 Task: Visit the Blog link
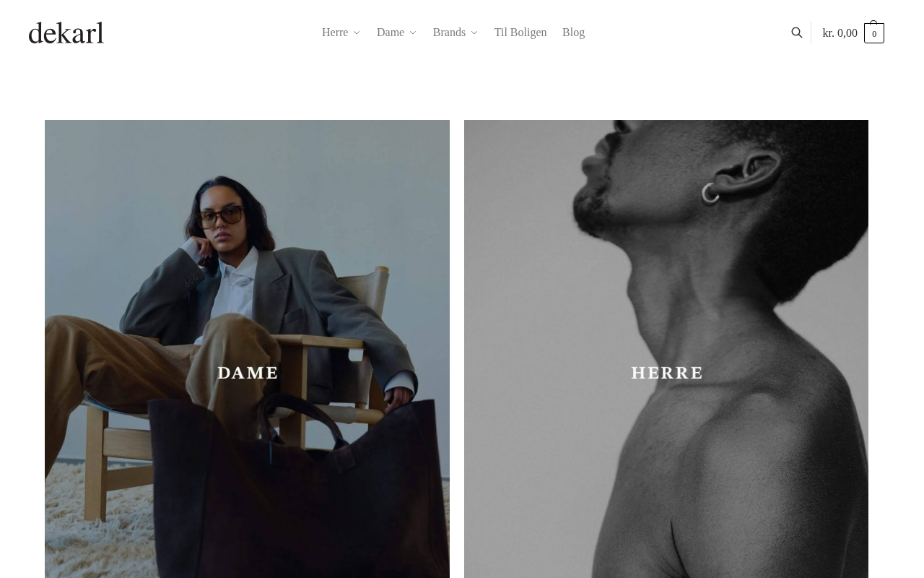point(573,33)
